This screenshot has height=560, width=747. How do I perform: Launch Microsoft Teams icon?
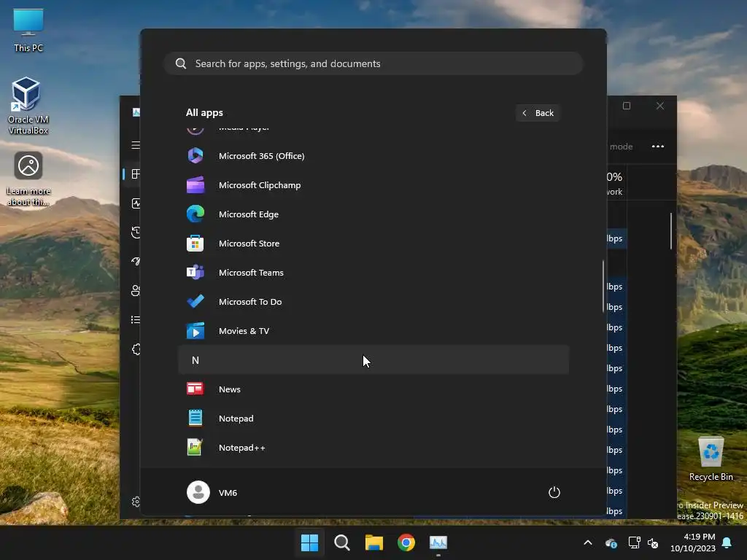pyautogui.click(x=196, y=273)
